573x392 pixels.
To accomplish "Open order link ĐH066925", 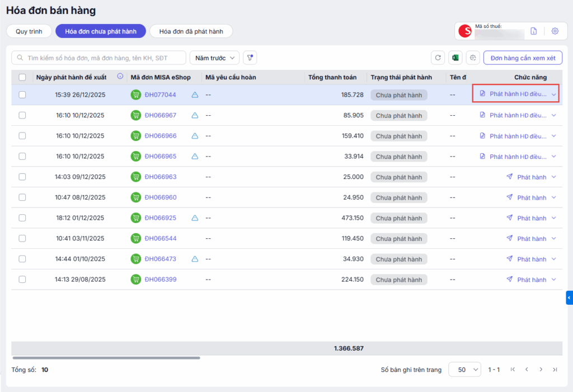I will [160, 218].
